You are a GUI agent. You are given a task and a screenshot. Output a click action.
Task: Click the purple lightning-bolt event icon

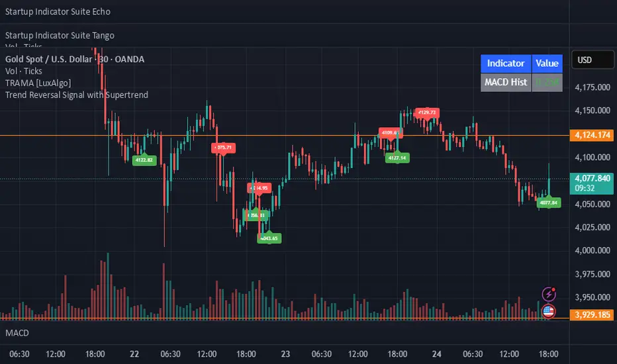tap(549, 295)
